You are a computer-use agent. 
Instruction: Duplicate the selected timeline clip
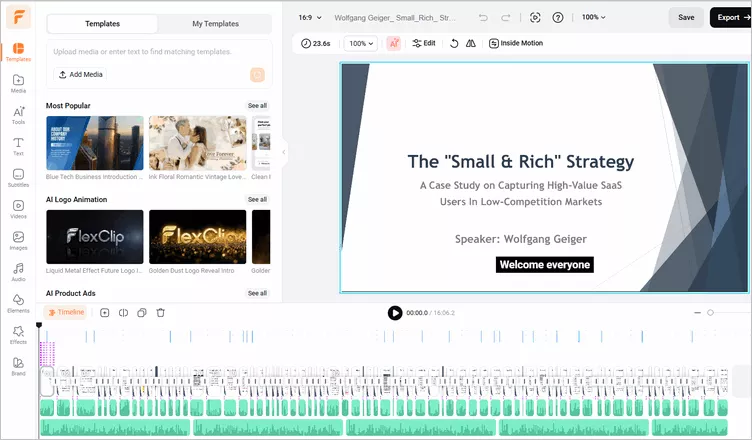142,313
